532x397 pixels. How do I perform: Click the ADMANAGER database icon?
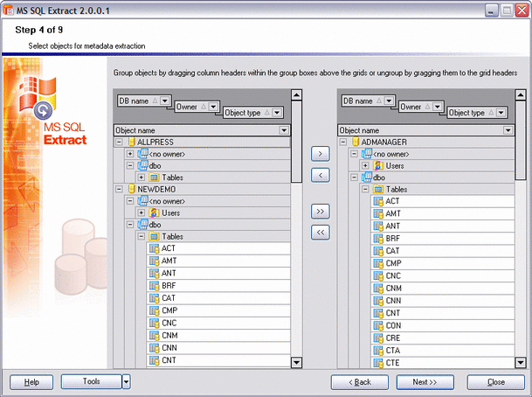point(356,142)
